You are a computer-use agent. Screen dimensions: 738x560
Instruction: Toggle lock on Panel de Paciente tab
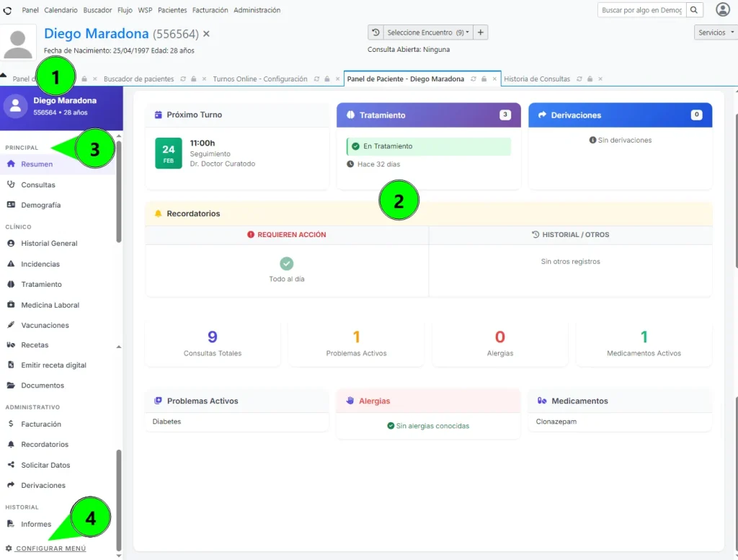484,79
